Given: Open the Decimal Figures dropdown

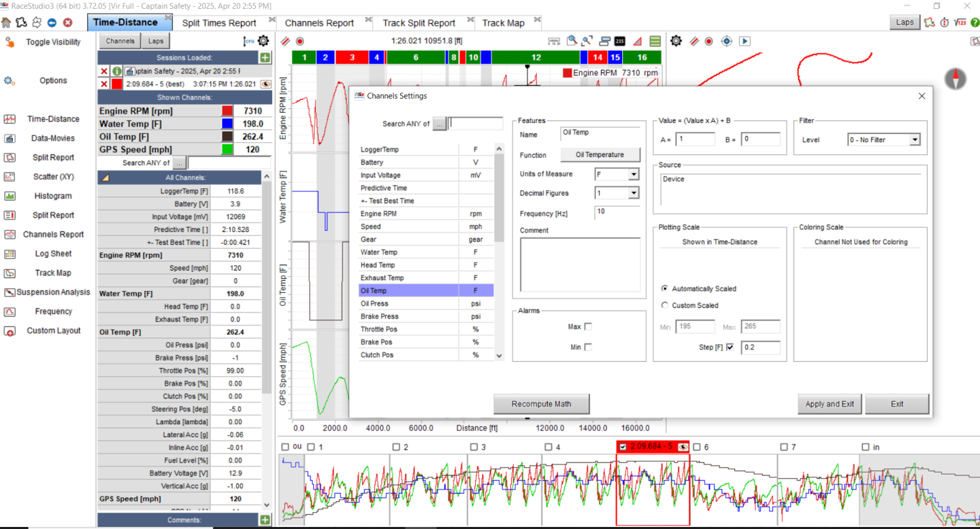Looking at the screenshot, I should (634, 193).
